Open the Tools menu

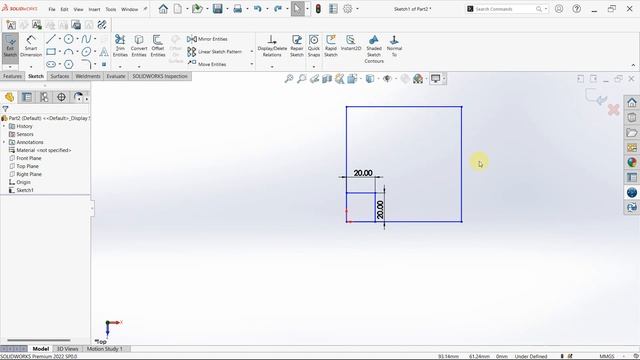[111, 9]
